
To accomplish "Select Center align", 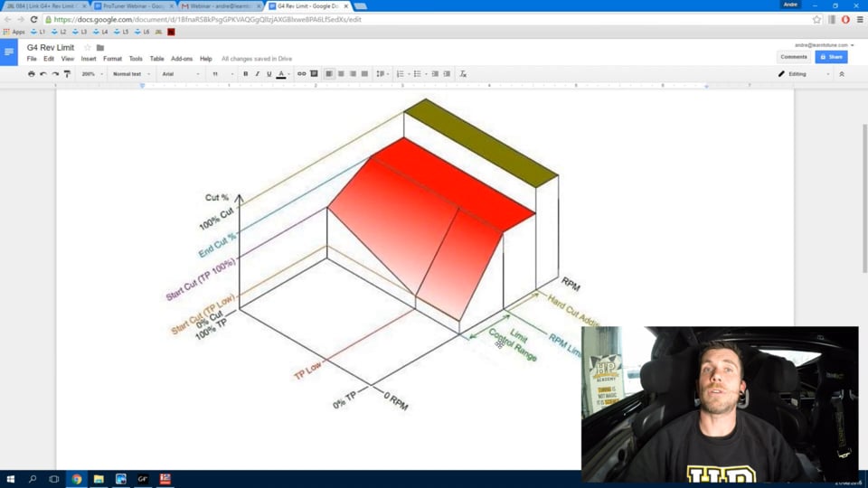I will click(x=341, y=73).
